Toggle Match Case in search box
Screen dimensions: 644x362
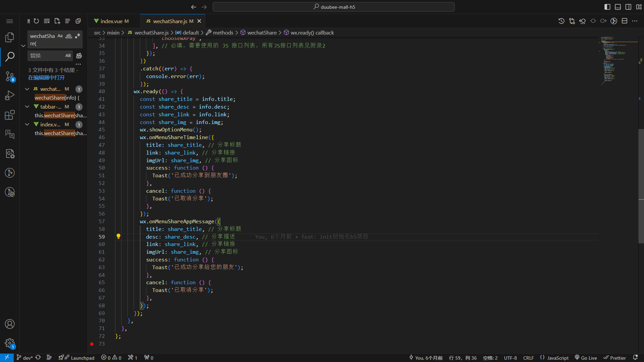click(60, 36)
